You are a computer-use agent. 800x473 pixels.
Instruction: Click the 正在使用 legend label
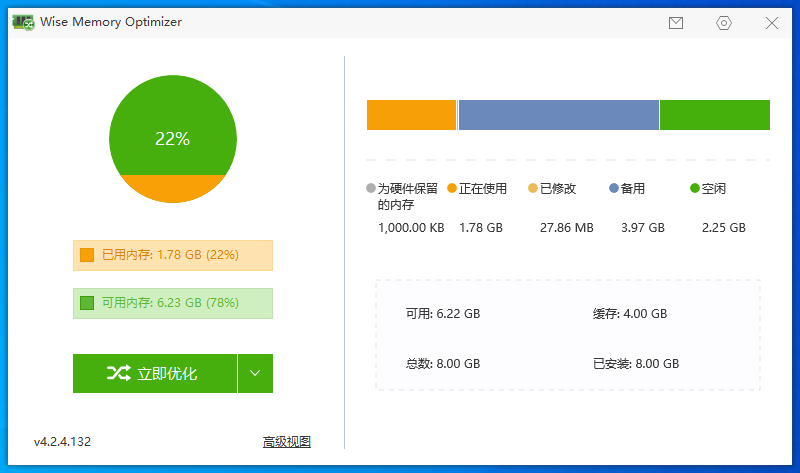point(483,189)
